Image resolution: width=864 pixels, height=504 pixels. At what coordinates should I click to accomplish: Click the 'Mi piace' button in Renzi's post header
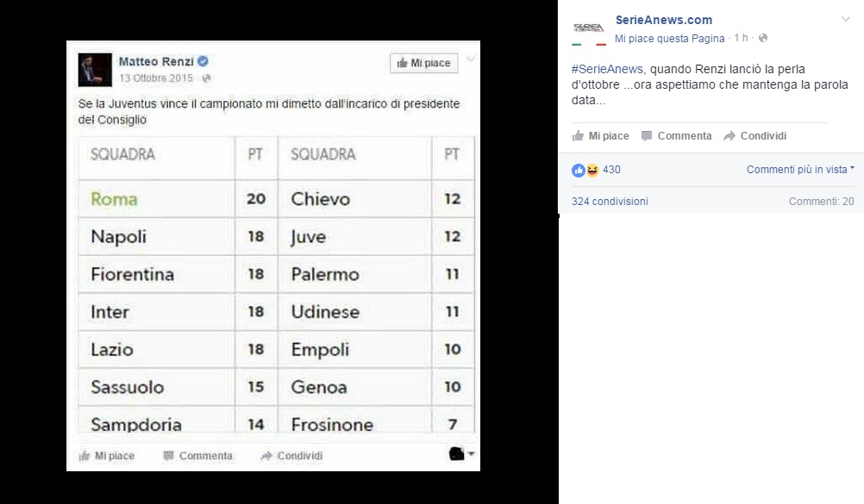[423, 63]
